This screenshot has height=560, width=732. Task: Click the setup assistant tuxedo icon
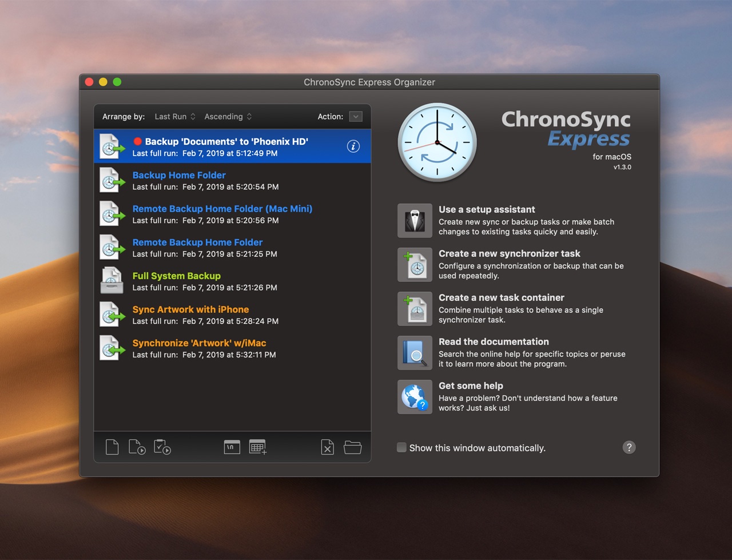tap(415, 221)
